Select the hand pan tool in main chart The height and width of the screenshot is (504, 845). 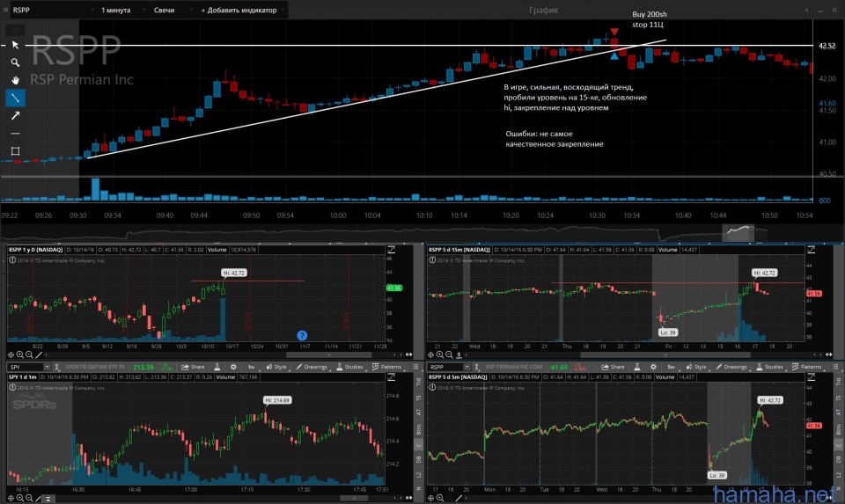click(15, 80)
